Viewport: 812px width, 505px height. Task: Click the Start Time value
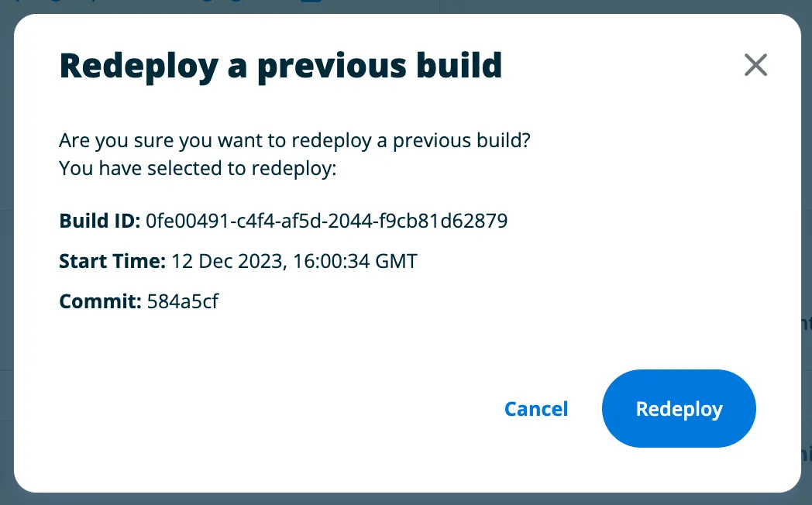coord(293,261)
